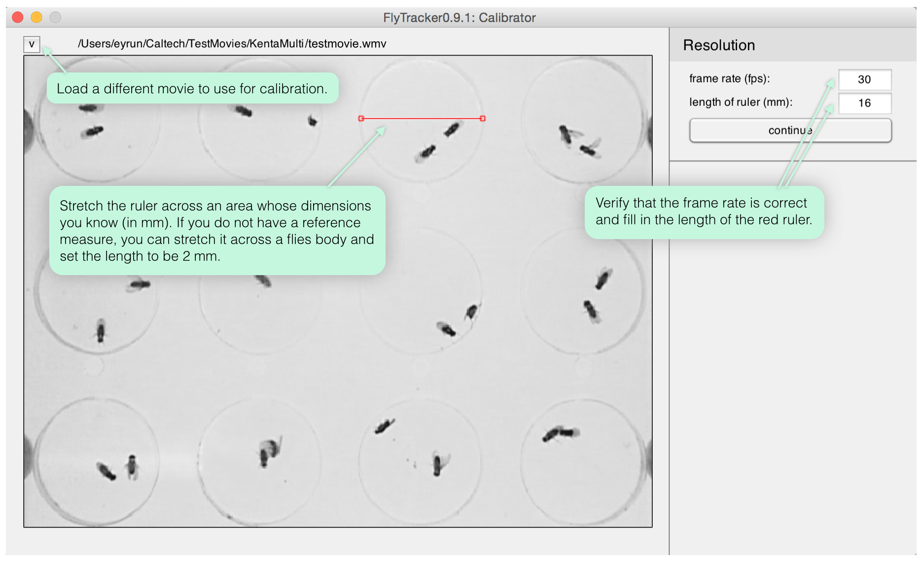Open the 'v' load movie dropdown
This screenshot has width=924, height=562.
pos(32,44)
